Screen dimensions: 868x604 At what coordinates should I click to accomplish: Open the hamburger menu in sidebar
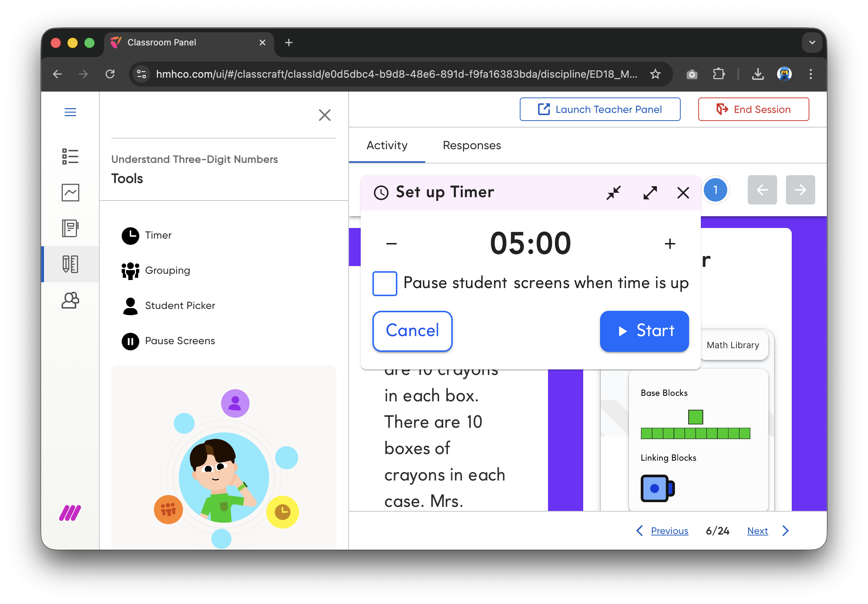70,112
